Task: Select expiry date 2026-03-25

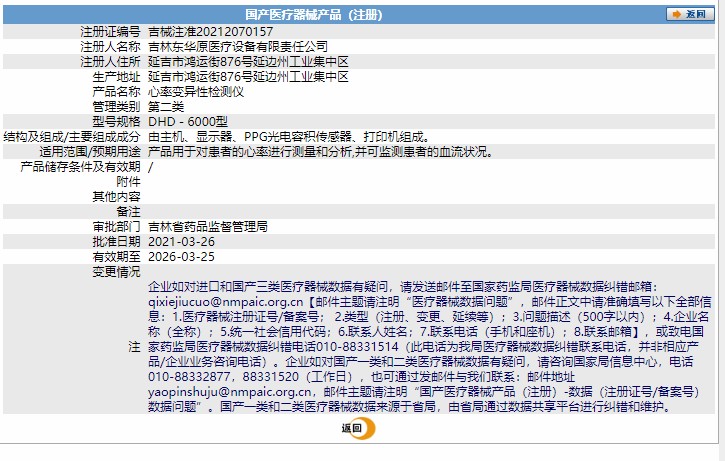Action: pyautogui.click(x=181, y=257)
